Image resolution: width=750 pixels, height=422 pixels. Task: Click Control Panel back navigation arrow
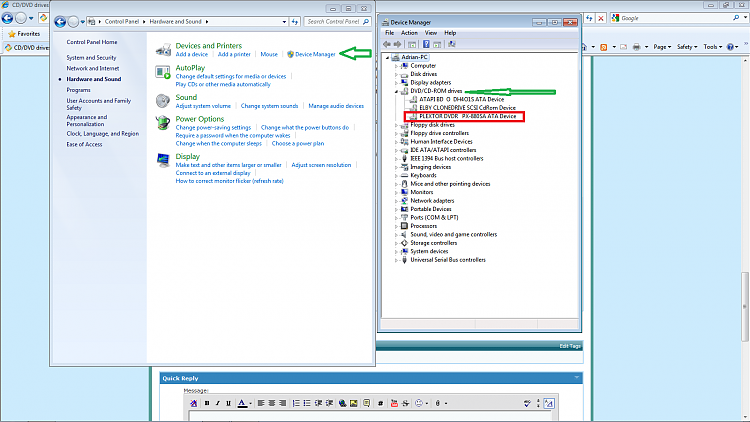pyautogui.click(x=60, y=22)
